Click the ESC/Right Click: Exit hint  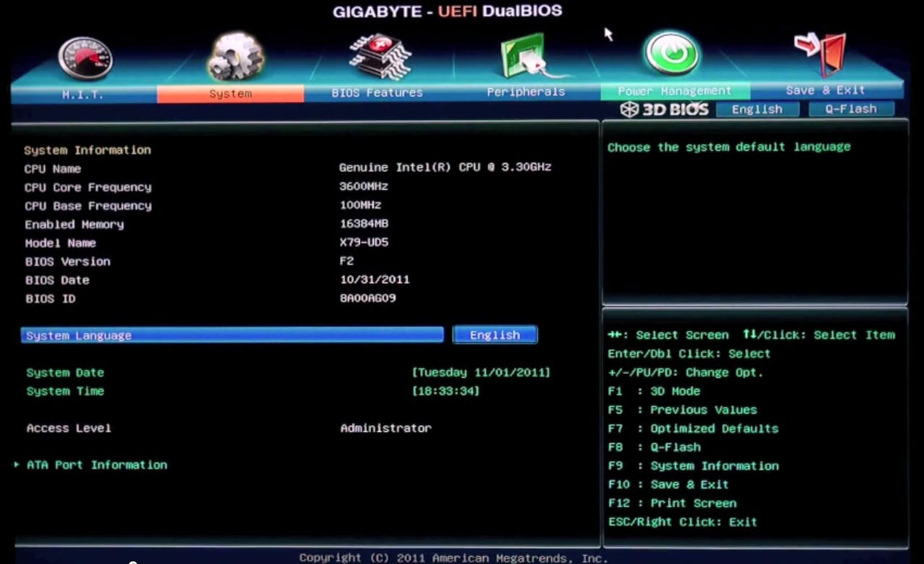pos(683,522)
